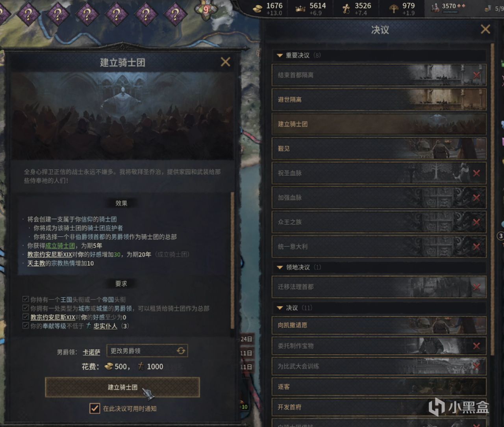504x427 pixels.
Task: Click the red alert badge showing 9
Action: [206, 9]
